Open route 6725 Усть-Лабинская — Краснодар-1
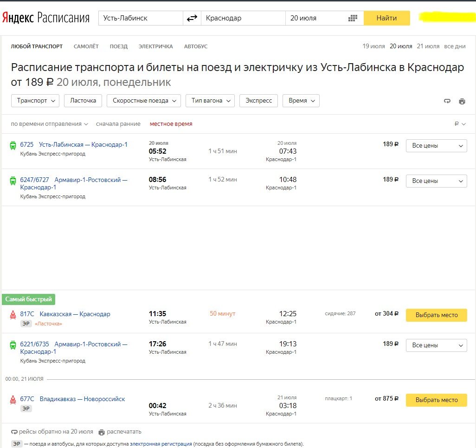Screen dimensions: 476x448 (x=74, y=144)
